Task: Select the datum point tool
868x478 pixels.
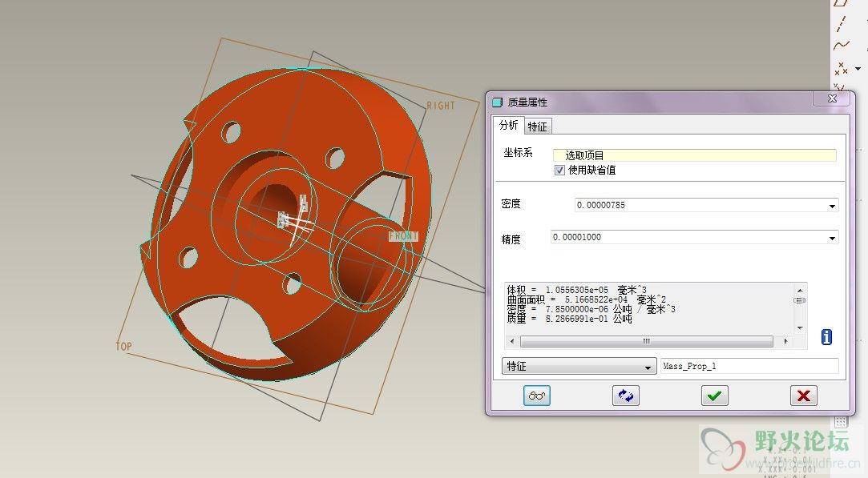Action: [x=841, y=68]
